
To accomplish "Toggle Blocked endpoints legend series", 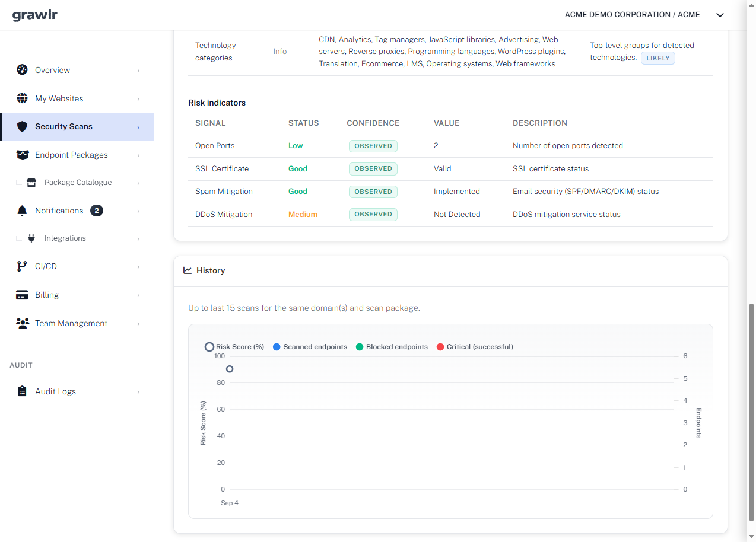I will 392,347.
